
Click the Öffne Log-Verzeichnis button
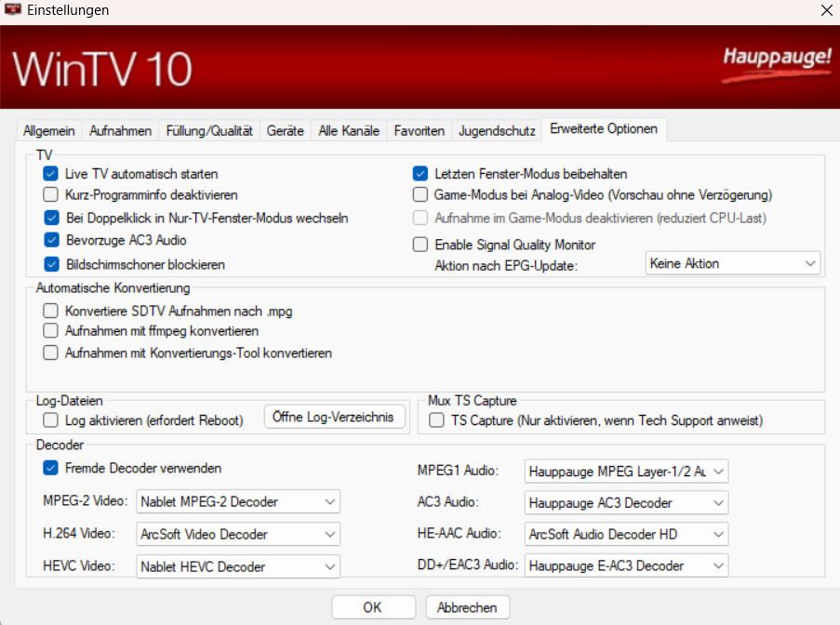pos(334,417)
